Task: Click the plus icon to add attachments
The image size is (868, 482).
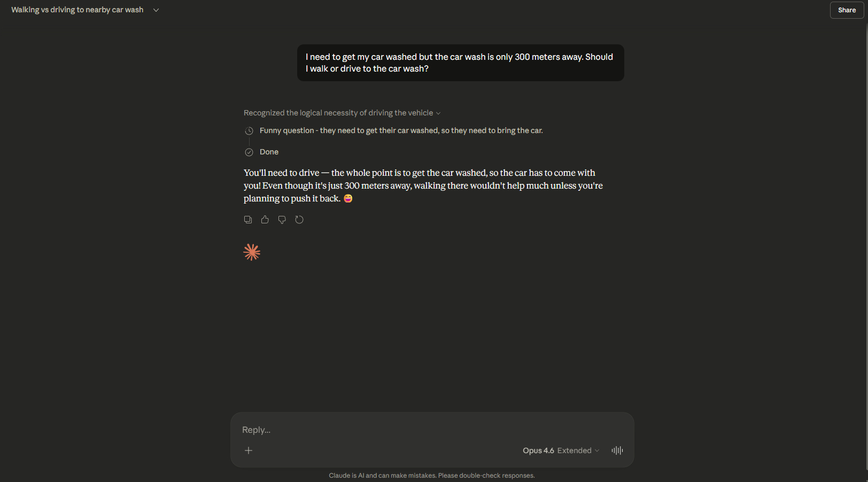Action: tap(249, 450)
